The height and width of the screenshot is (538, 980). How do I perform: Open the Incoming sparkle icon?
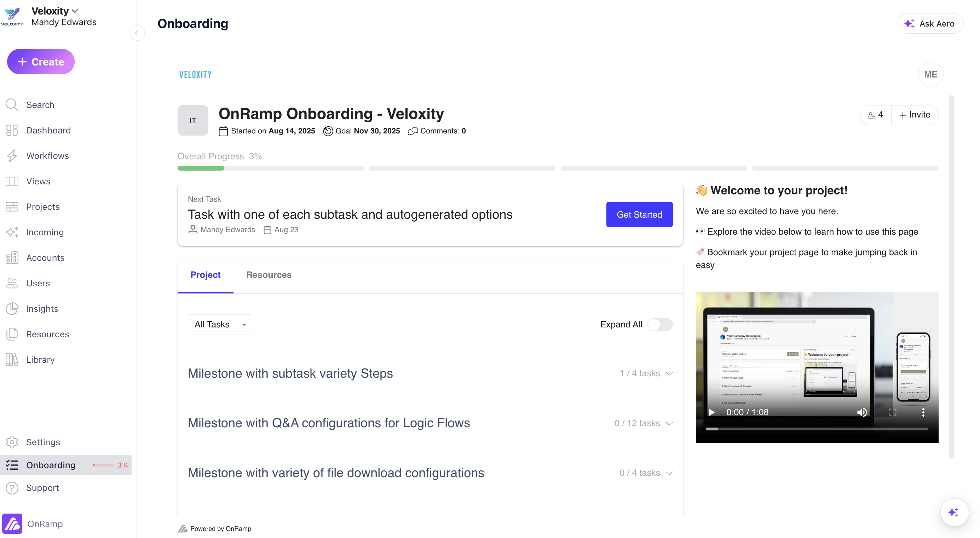pyautogui.click(x=12, y=232)
